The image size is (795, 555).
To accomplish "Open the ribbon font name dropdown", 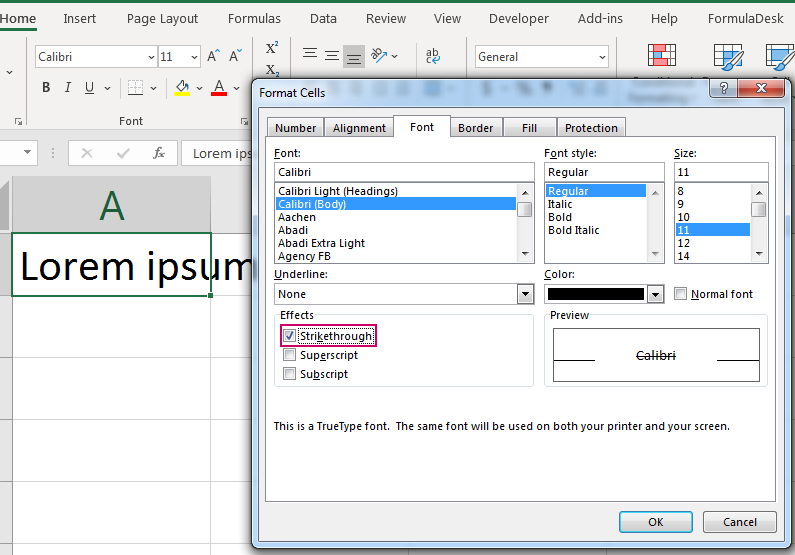I will pos(151,57).
